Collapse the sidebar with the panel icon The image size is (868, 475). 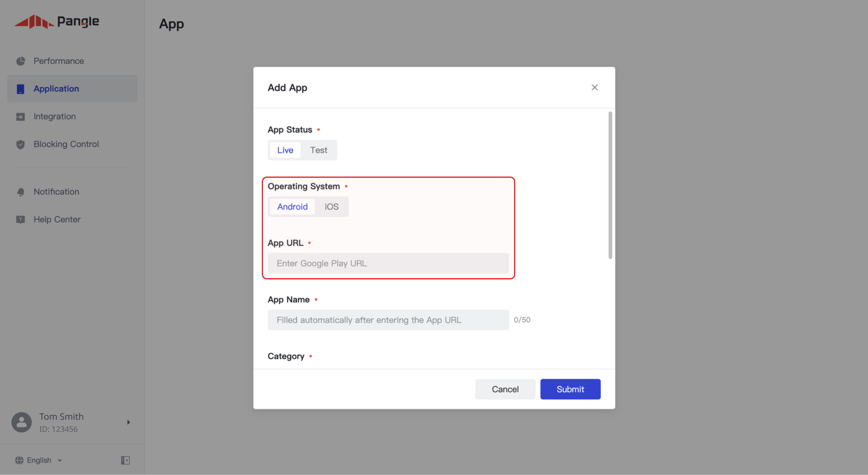coord(125,460)
